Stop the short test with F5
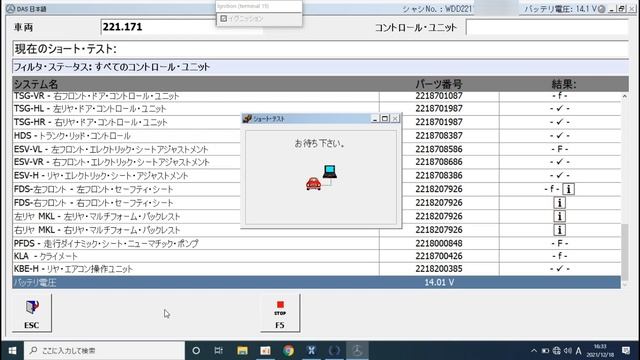 pos(280,313)
